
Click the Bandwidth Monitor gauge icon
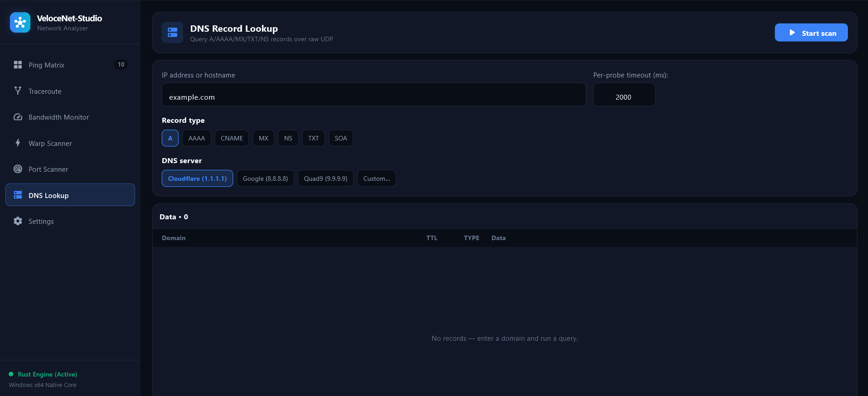pyautogui.click(x=18, y=117)
